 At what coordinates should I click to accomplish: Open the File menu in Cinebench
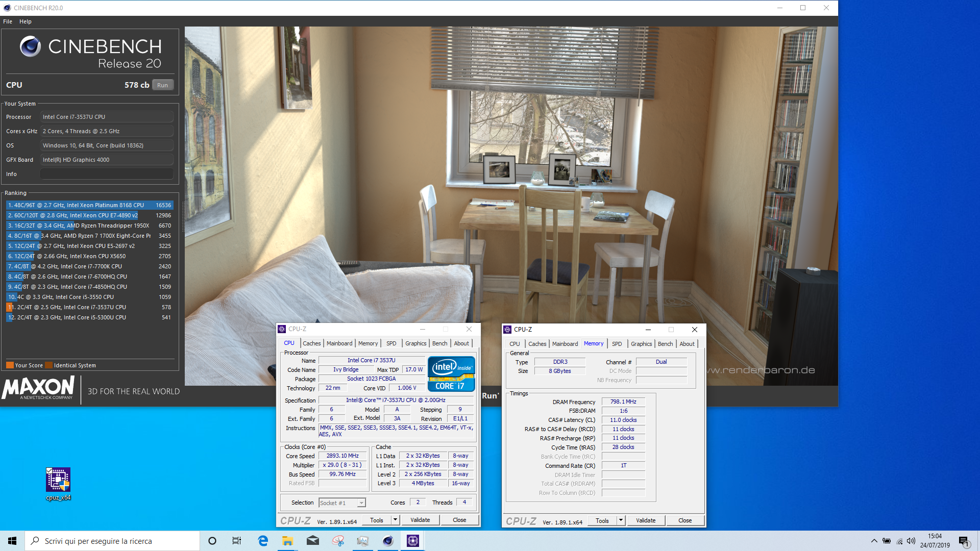8,21
